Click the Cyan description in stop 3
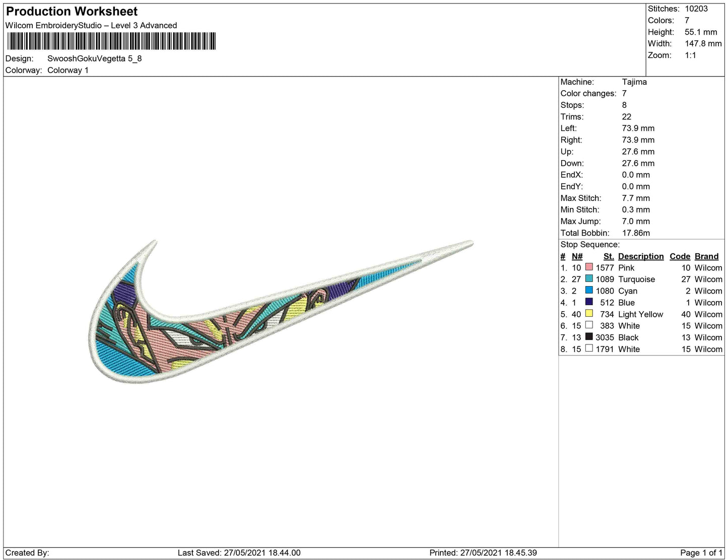The height and width of the screenshot is (560, 728). pyautogui.click(x=628, y=291)
